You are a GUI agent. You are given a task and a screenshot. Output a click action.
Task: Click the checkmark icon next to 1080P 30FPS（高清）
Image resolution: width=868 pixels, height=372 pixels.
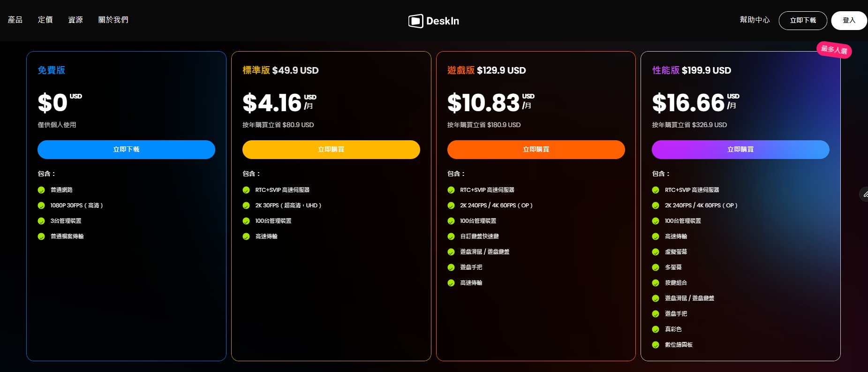[x=41, y=205]
